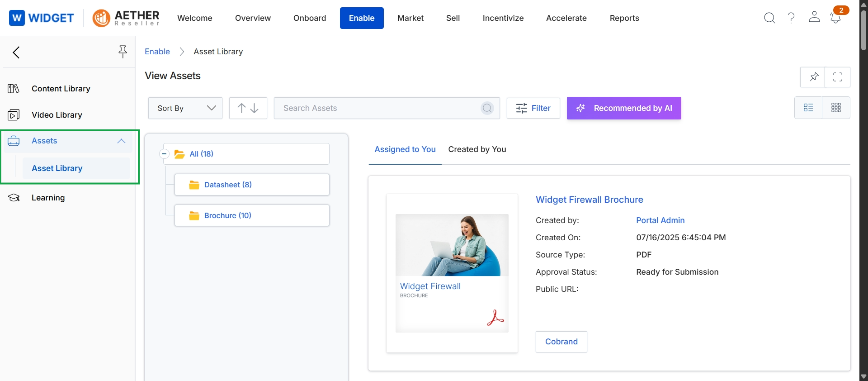The image size is (868, 381).
Task: Select the Datasheet (8) folder
Action: (x=252, y=185)
